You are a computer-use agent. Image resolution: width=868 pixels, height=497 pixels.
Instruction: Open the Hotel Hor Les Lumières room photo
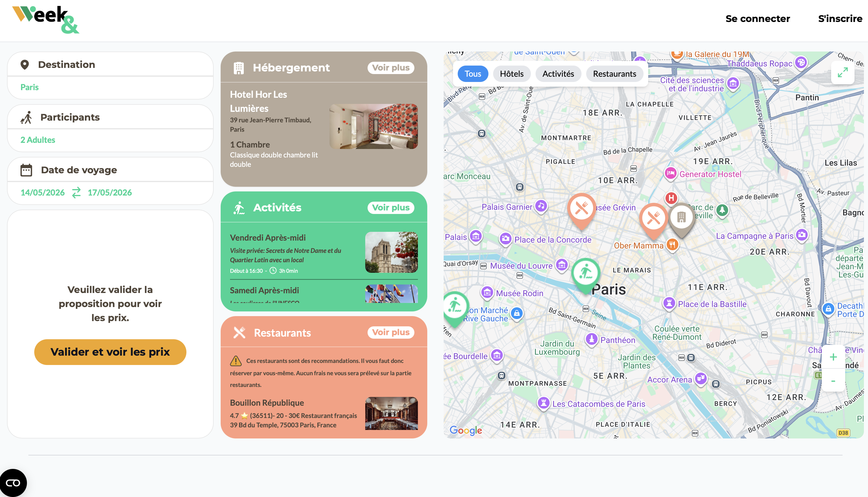tap(373, 126)
